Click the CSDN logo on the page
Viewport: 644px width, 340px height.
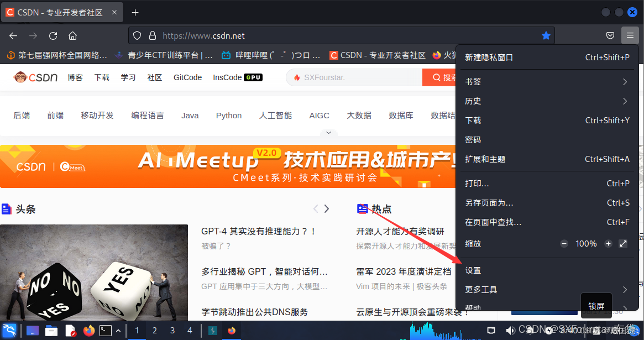(x=35, y=77)
